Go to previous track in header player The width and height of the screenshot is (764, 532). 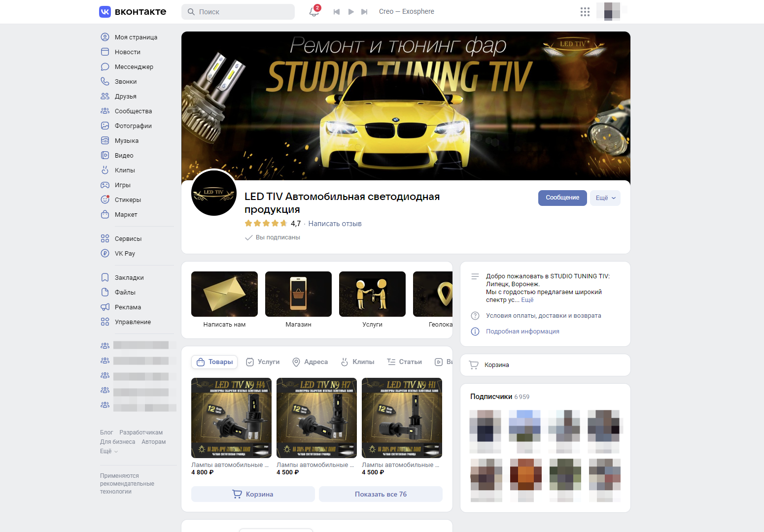pyautogui.click(x=337, y=12)
